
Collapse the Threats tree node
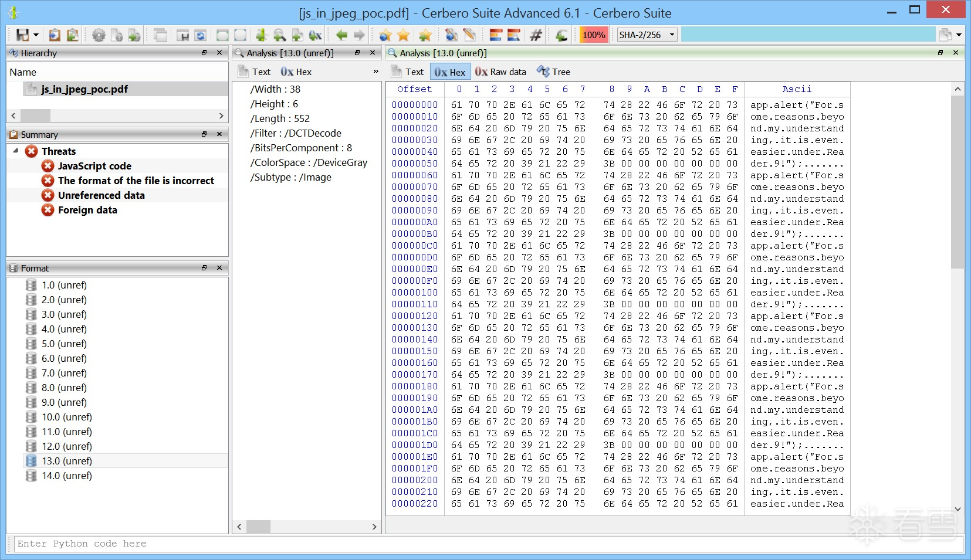pos(15,151)
